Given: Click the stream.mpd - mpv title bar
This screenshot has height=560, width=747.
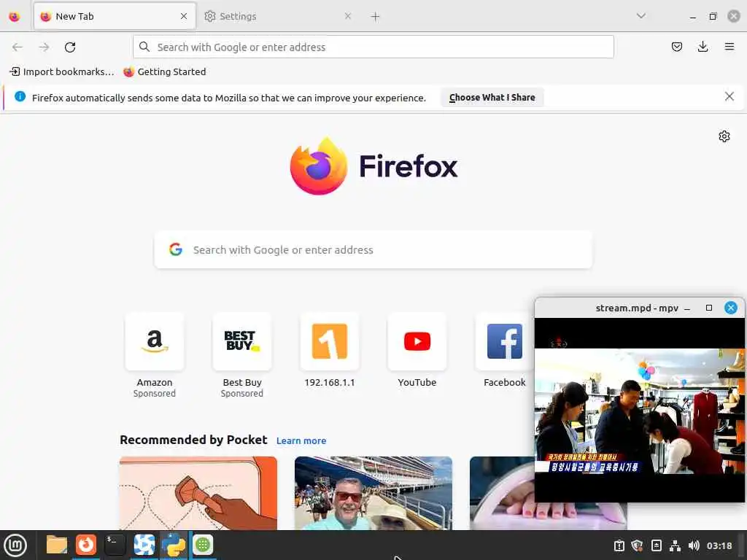Looking at the screenshot, I should pos(636,308).
